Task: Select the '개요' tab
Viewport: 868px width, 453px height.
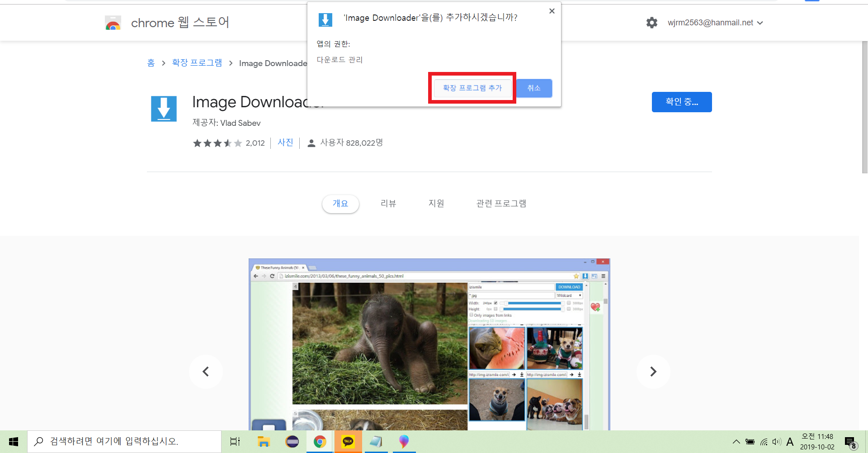Action: pyautogui.click(x=340, y=204)
